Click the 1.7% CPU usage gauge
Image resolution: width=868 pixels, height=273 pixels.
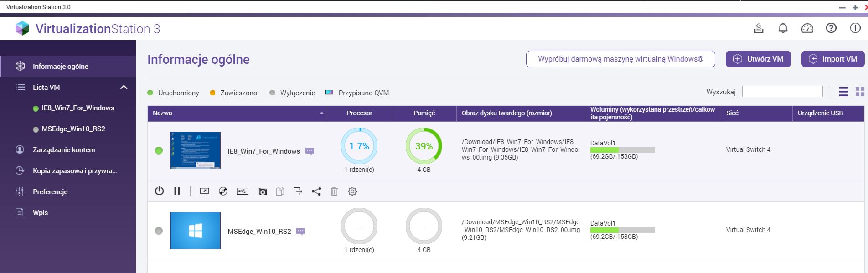[359, 146]
